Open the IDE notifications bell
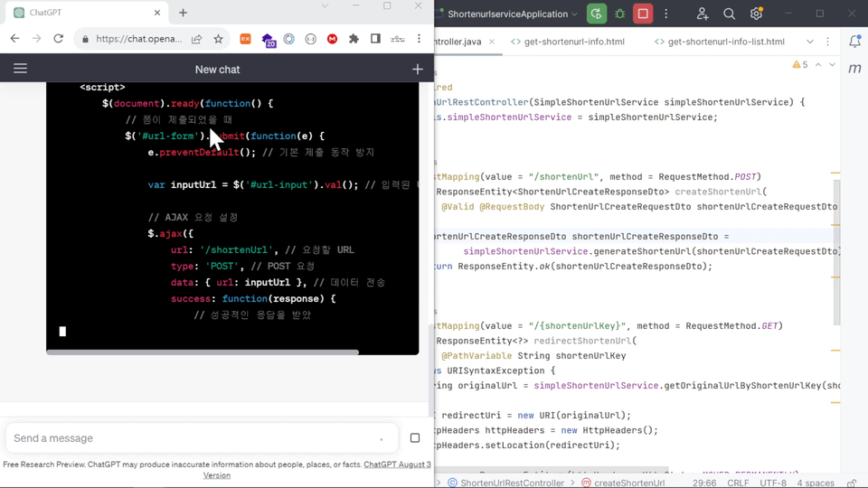Screen dimensions: 868x488 tap(854, 42)
